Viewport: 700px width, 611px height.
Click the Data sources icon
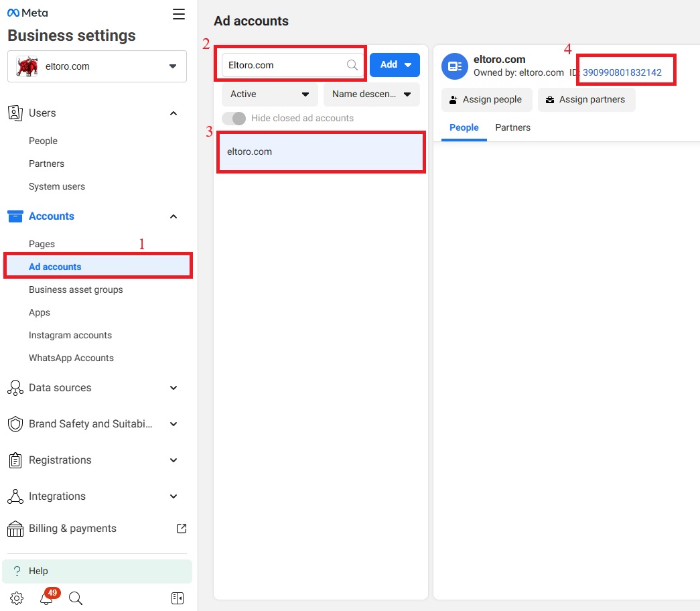click(x=15, y=388)
